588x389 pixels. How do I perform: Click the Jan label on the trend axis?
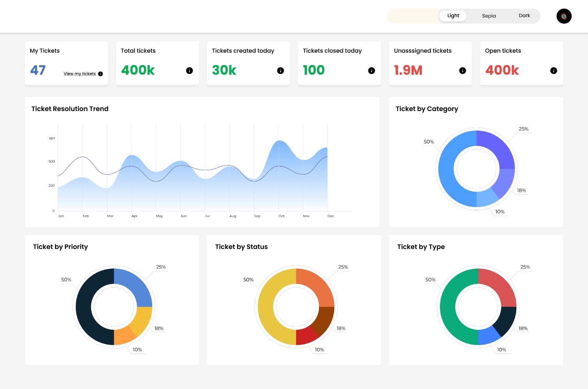[61, 216]
